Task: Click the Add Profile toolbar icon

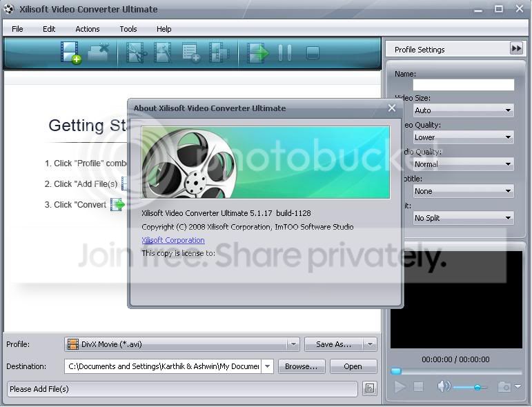Action: click(190, 52)
